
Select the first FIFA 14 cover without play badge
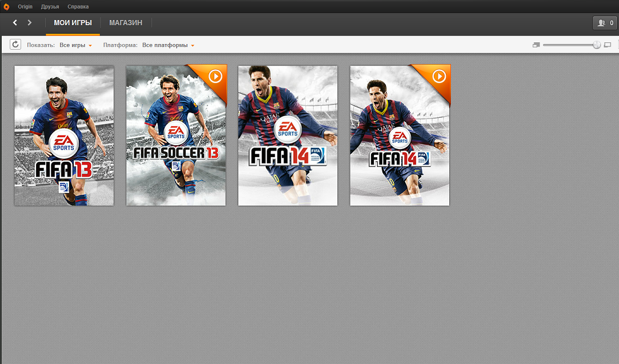tap(288, 135)
